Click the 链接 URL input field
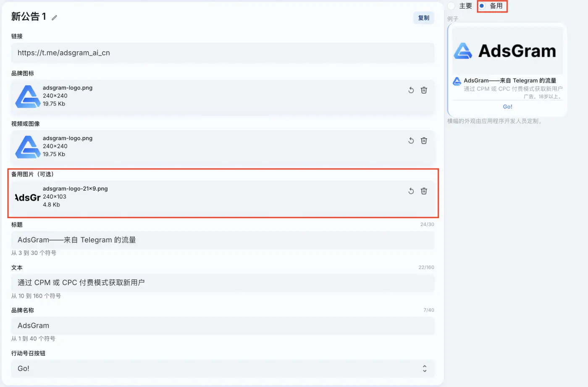The width and height of the screenshot is (588, 387). 223,53
